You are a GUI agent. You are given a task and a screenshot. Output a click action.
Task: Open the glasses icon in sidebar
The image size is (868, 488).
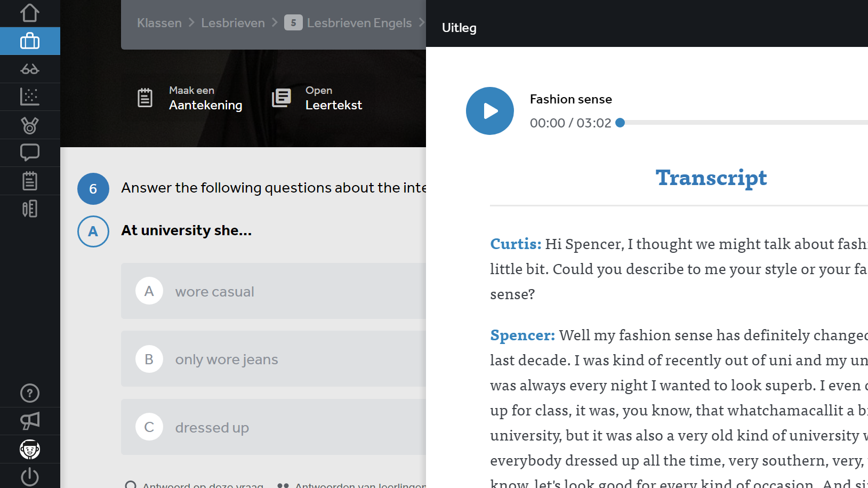pyautogui.click(x=30, y=69)
